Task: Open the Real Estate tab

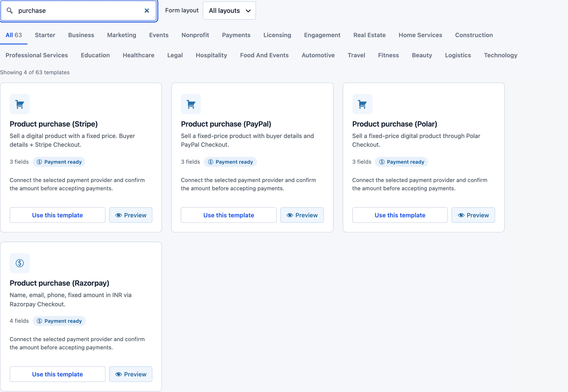Action: (370, 35)
